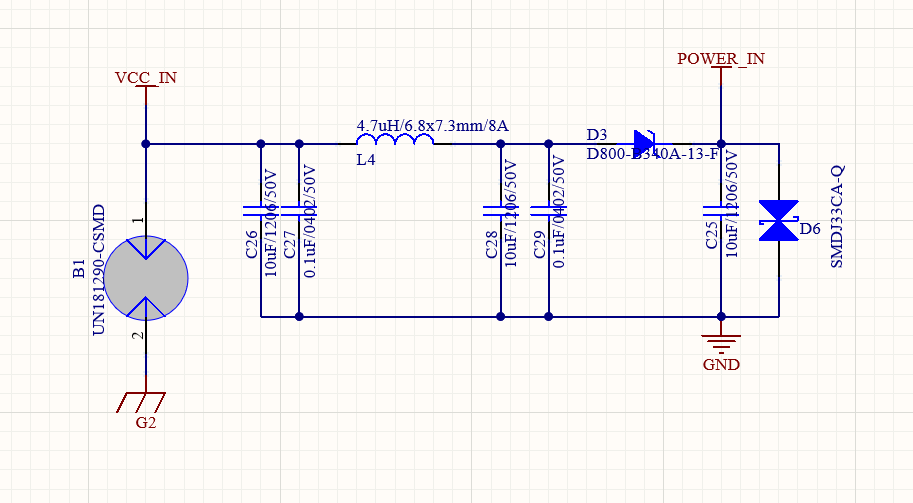Select the G2 chassis ground symbol
The width and height of the screenshot is (913, 503).
point(146,401)
